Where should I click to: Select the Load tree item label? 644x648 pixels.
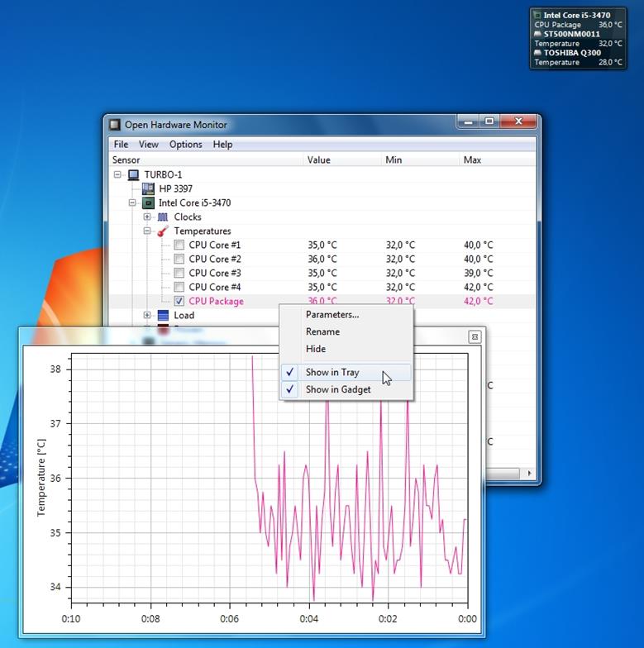tap(184, 316)
